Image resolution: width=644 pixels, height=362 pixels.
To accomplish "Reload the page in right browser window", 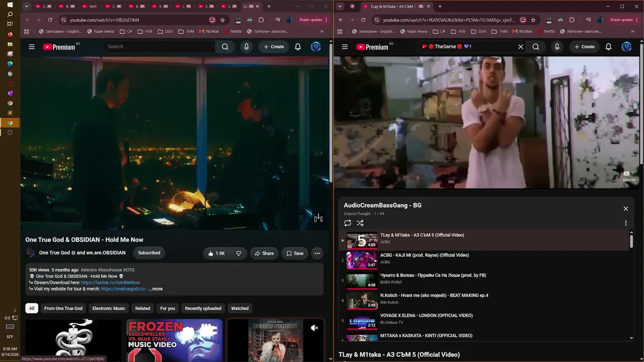I will [363, 20].
